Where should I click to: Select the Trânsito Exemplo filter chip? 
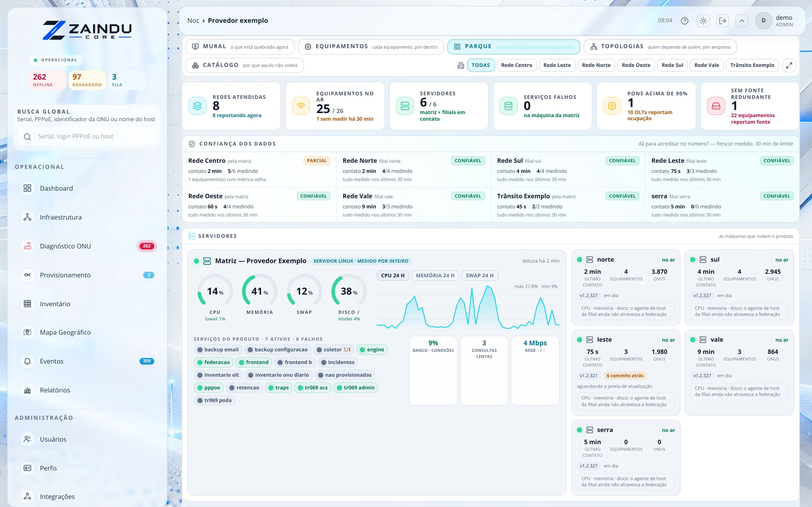point(752,65)
